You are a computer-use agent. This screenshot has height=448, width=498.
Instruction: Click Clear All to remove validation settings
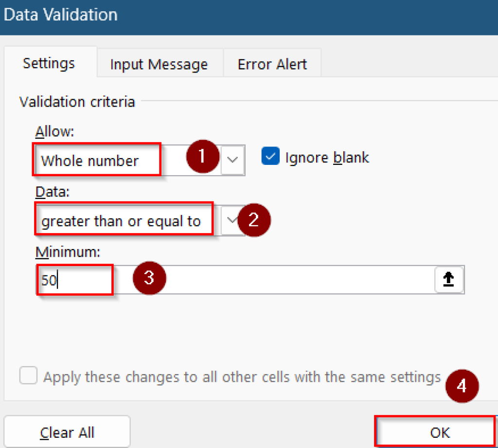coord(67,432)
